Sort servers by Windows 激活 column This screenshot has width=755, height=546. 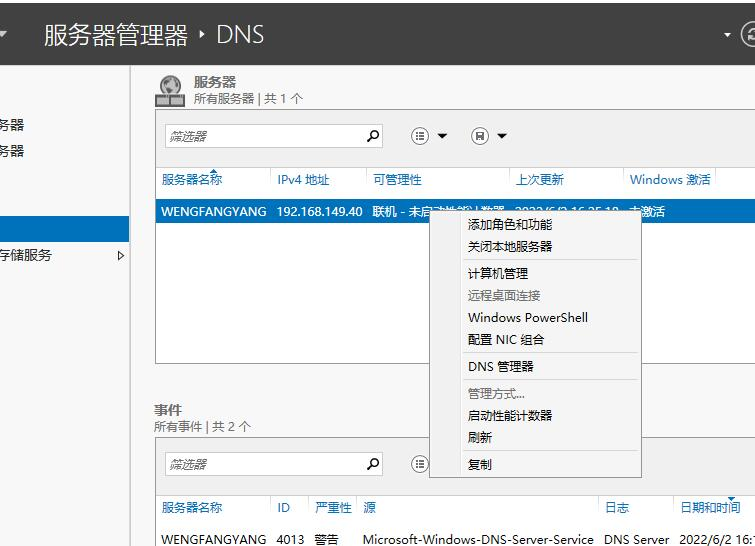[670, 180]
